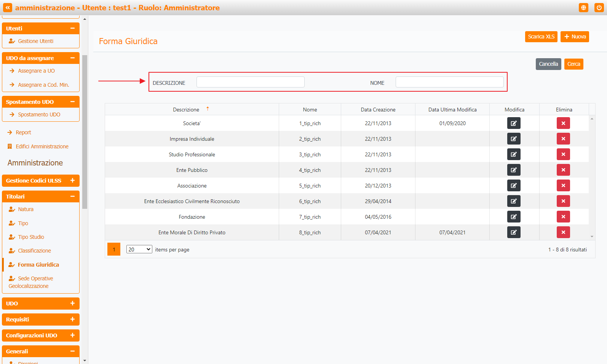Click the Scarica XLS button

click(541, 37)
